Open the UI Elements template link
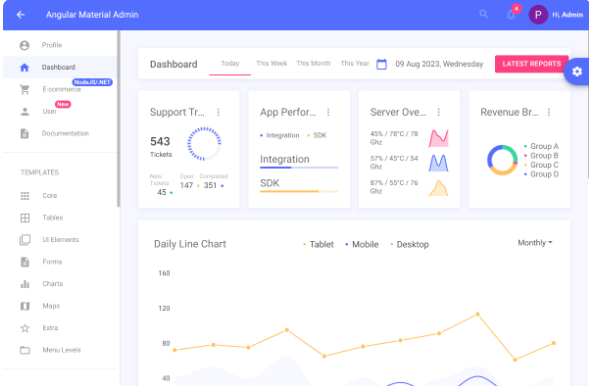 point(60,240)
